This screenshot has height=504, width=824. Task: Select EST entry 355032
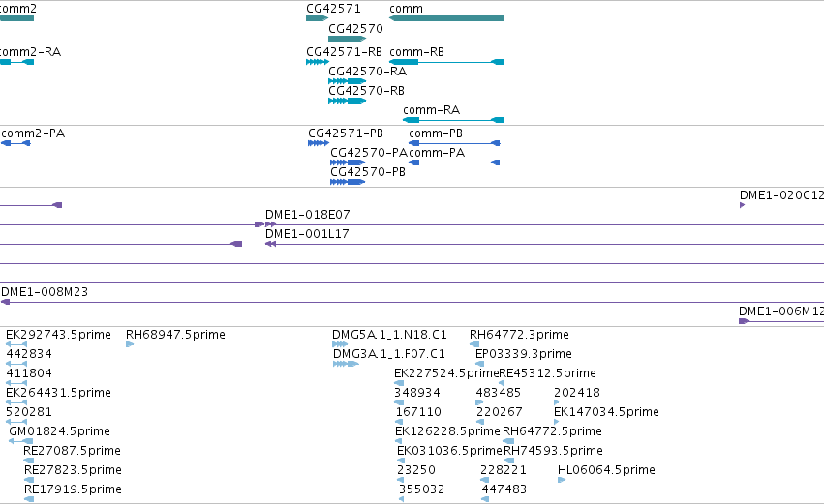(x=421, y=489)
